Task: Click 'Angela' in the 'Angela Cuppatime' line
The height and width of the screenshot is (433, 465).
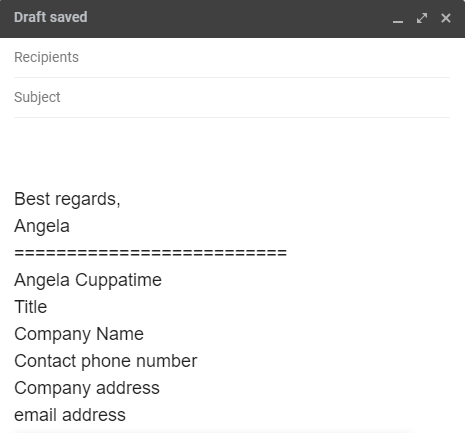Action: 42,280
